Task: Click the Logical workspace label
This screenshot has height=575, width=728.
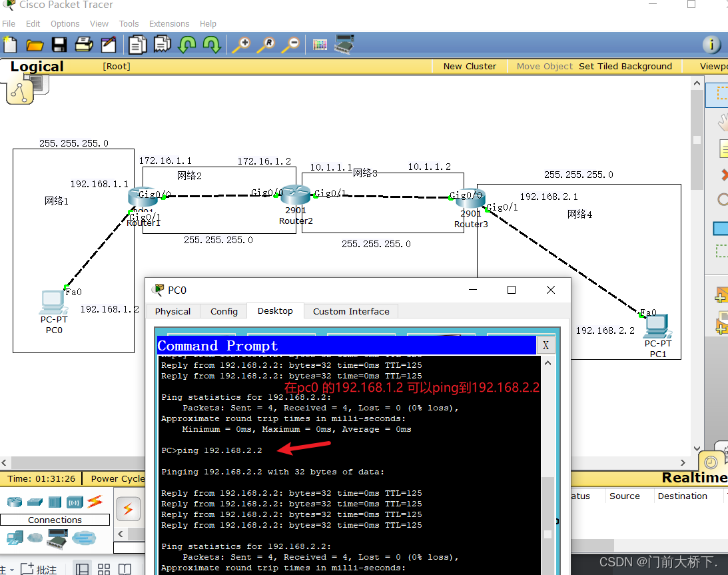Action: click(37, 67)
